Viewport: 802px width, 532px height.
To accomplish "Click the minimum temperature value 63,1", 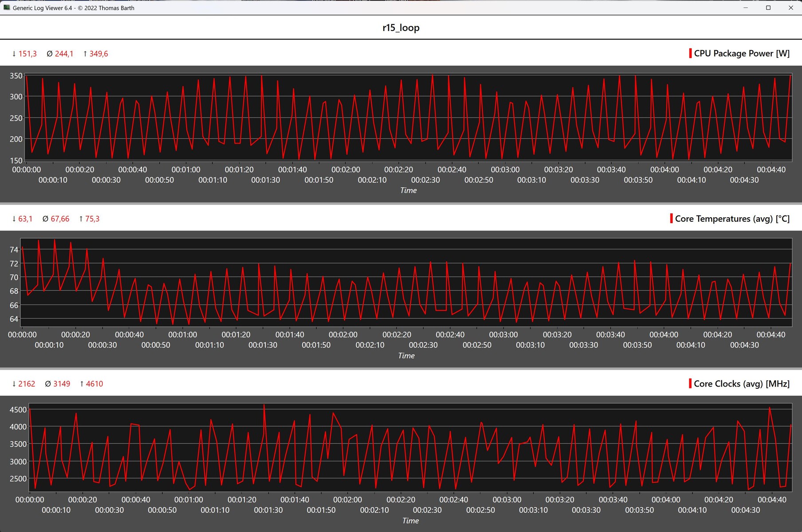I will coord(25,219).
